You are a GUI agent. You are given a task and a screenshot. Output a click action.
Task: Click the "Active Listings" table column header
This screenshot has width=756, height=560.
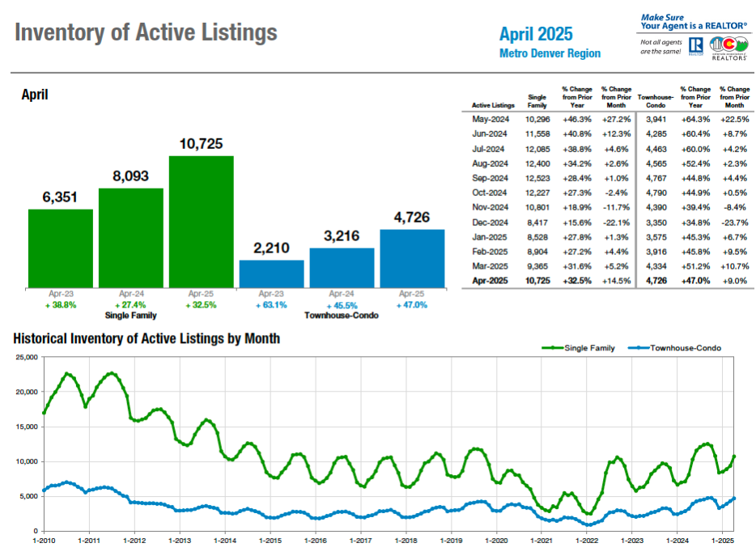[492, 105]
